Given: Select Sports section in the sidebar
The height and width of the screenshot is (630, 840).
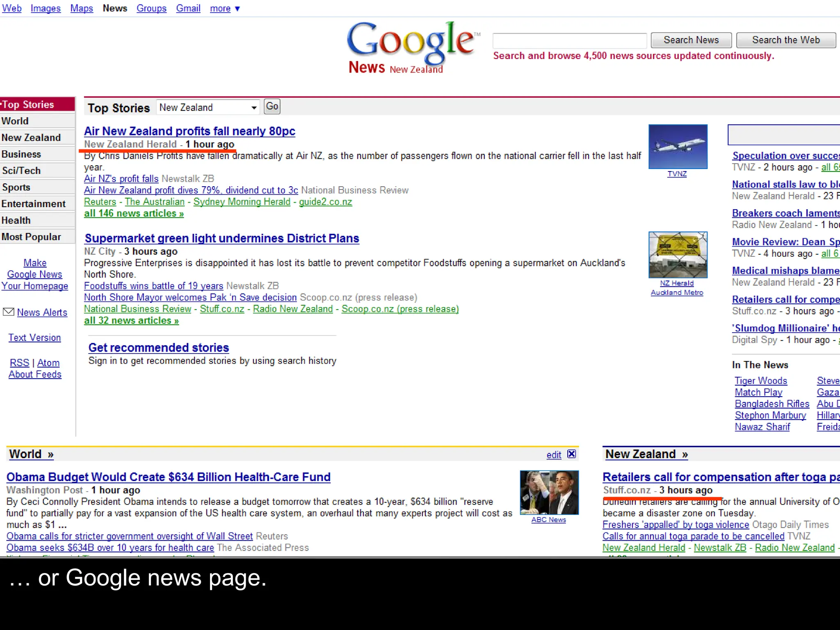Looking at the screenshot, I should tap(37, 187).
